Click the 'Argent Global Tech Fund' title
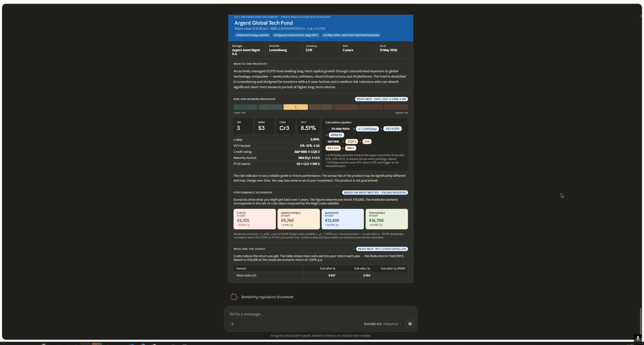The height and width of the screenshot is (345, 644). (264, 23)
